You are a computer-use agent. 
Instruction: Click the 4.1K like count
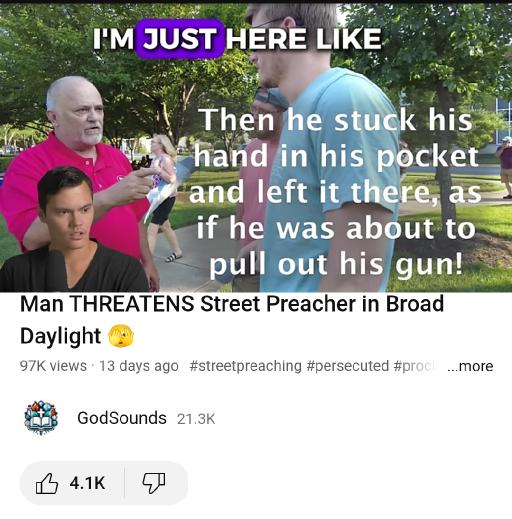coord(87,483)
